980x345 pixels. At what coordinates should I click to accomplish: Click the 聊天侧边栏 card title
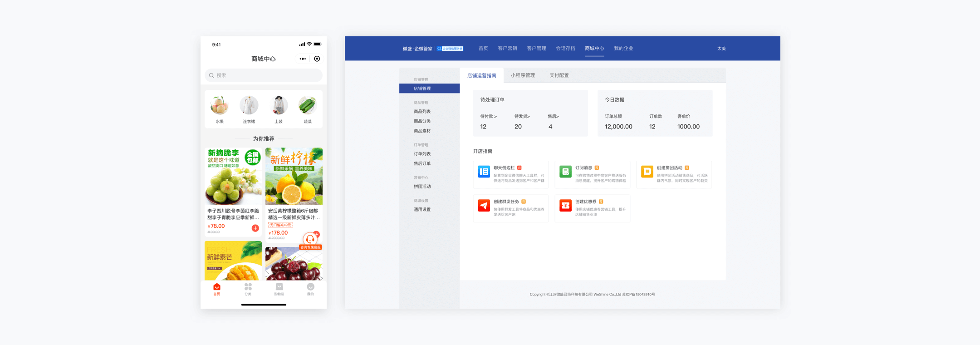[x=504, y=168]
